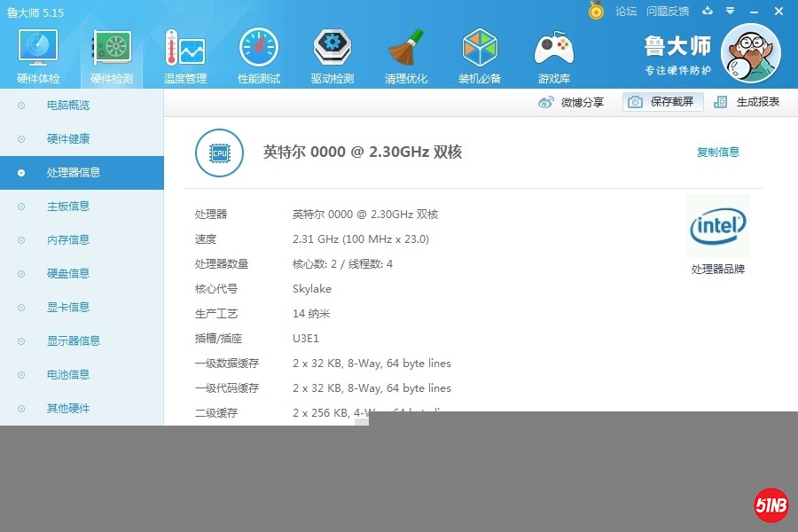Share via 微博分享 Weibo button

(x=571, y=102)
